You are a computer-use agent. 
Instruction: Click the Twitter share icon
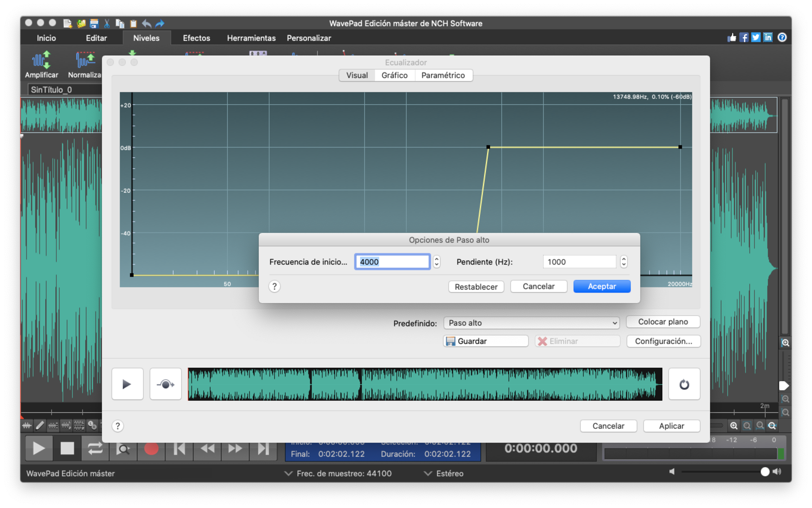[x=756, y=37]
